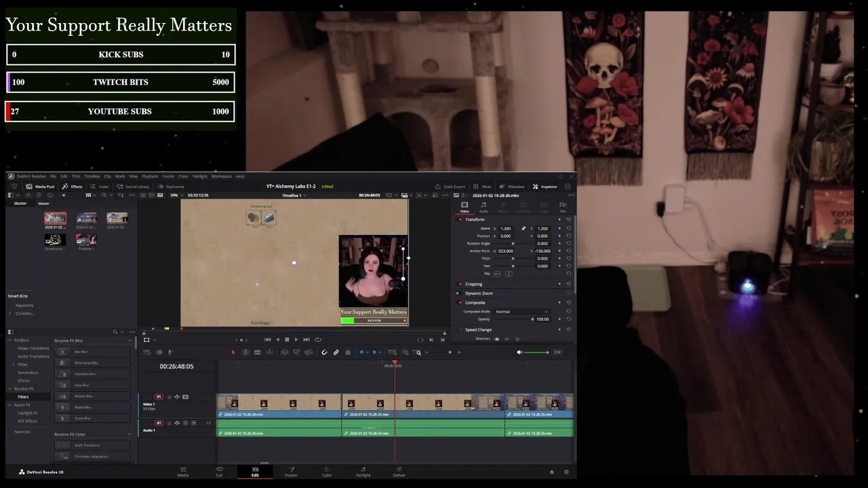Click the blue flag icon
Screen dimensions: 868x488
tap(361, 352)
